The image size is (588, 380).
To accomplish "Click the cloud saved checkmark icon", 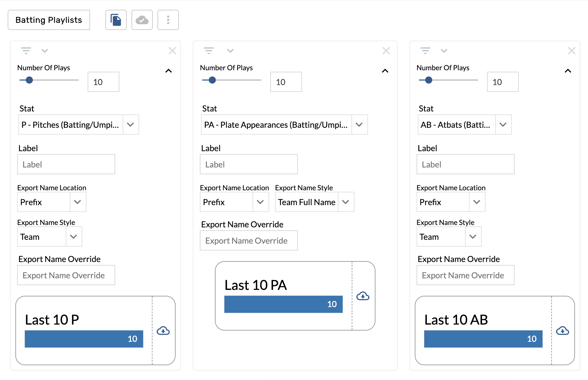I will point(142,20).
